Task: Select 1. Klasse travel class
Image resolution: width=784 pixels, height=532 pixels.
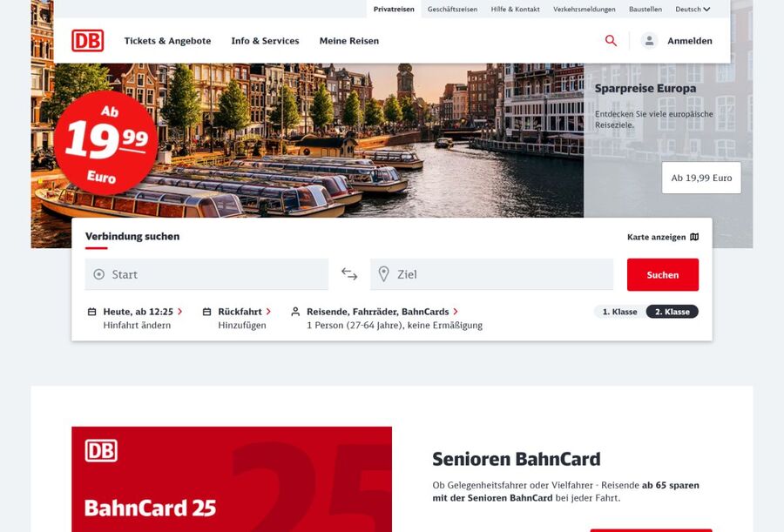Action: (x=619, y=312)
